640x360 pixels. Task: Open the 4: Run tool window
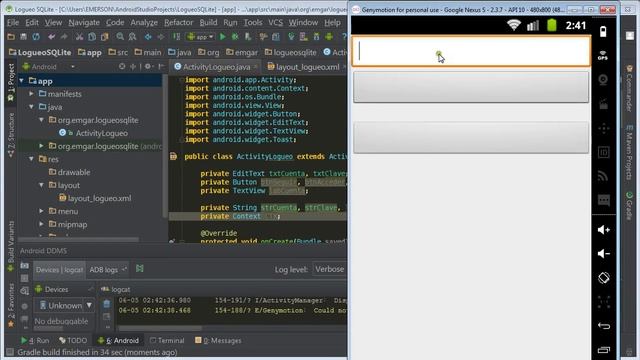(35, 340)
